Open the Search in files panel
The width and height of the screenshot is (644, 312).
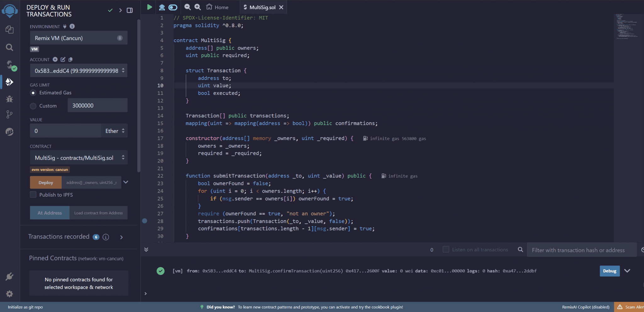[10, 47]
